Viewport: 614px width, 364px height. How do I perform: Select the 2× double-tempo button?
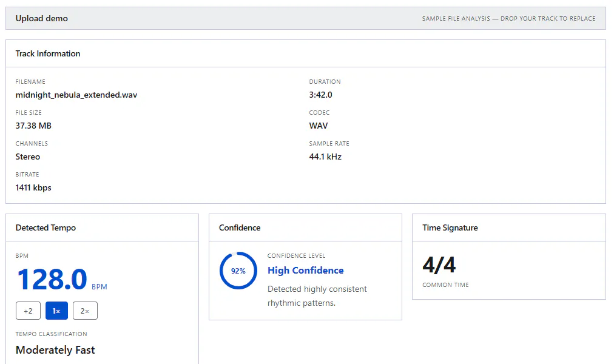click(85, 311)
